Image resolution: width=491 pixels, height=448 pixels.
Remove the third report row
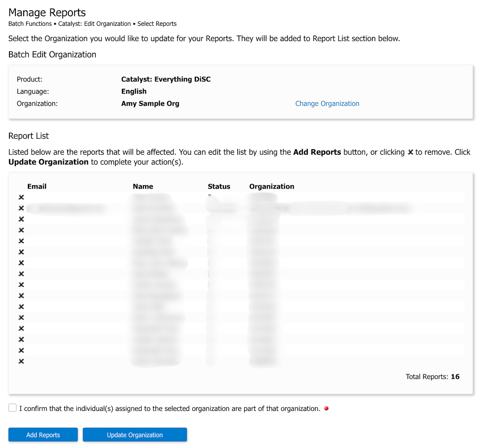(x=21, y=219)
